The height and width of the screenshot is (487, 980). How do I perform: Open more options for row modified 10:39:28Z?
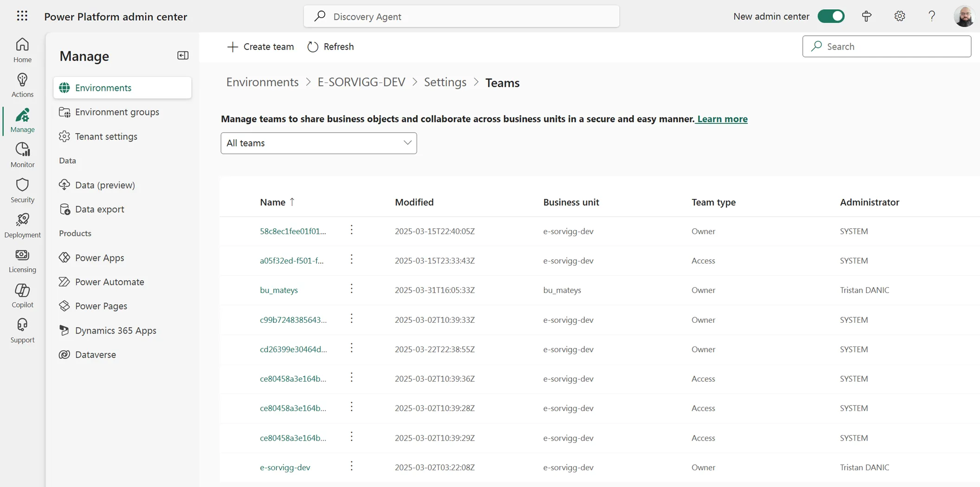click(x=351, y=407)
